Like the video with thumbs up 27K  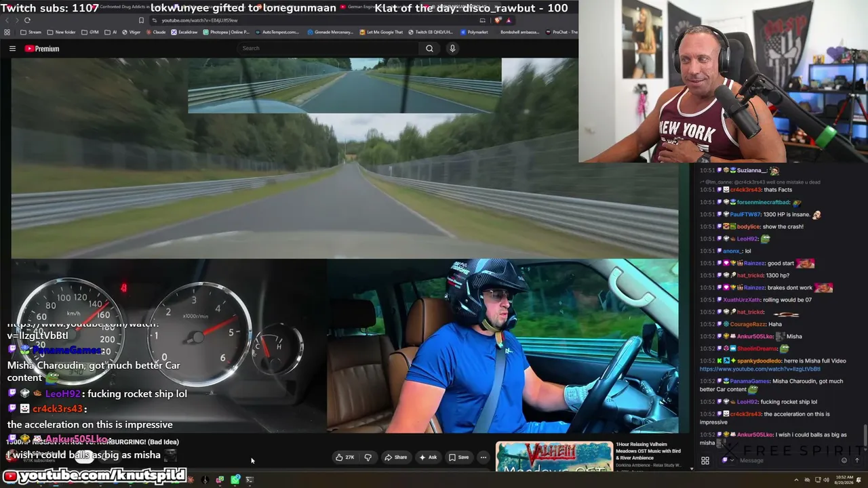pos(344,457)
